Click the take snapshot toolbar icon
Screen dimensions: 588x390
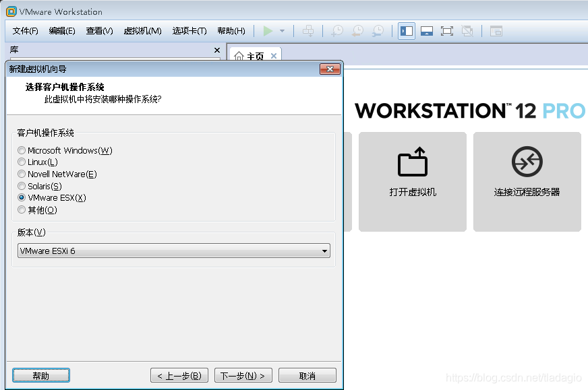[337, 31]
